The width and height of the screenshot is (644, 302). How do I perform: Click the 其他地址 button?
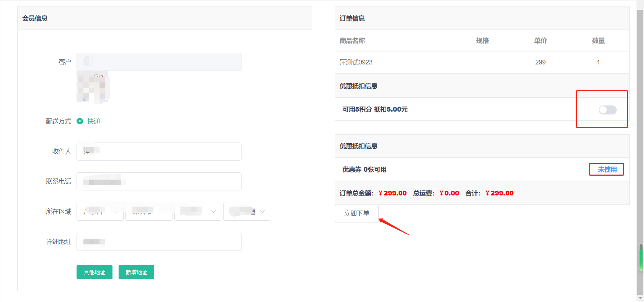94,272
